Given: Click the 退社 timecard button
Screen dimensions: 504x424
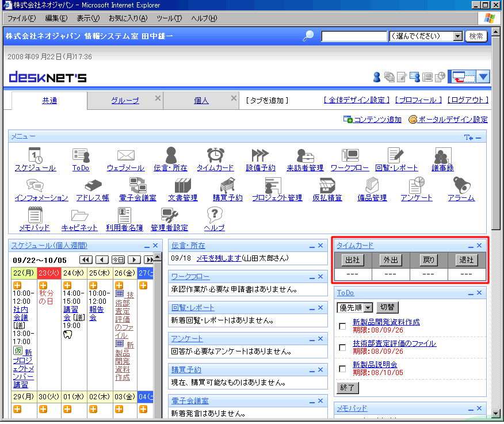Looking at the screenshot, I should click(467, 260).
